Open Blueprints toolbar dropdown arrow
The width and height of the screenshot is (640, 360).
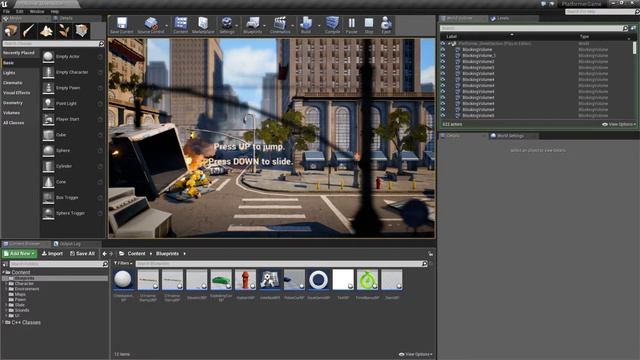(x=264, y=25)
